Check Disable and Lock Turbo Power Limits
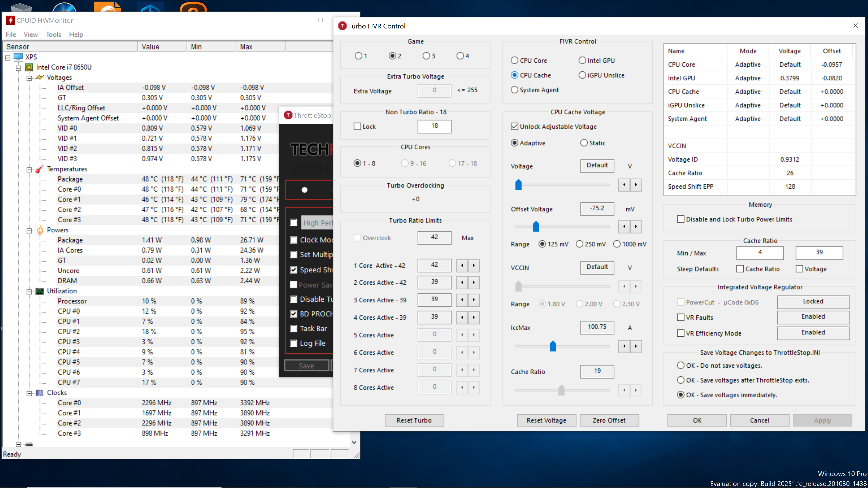The width and height of the screenshot is (868, 488). click(680, 219)
